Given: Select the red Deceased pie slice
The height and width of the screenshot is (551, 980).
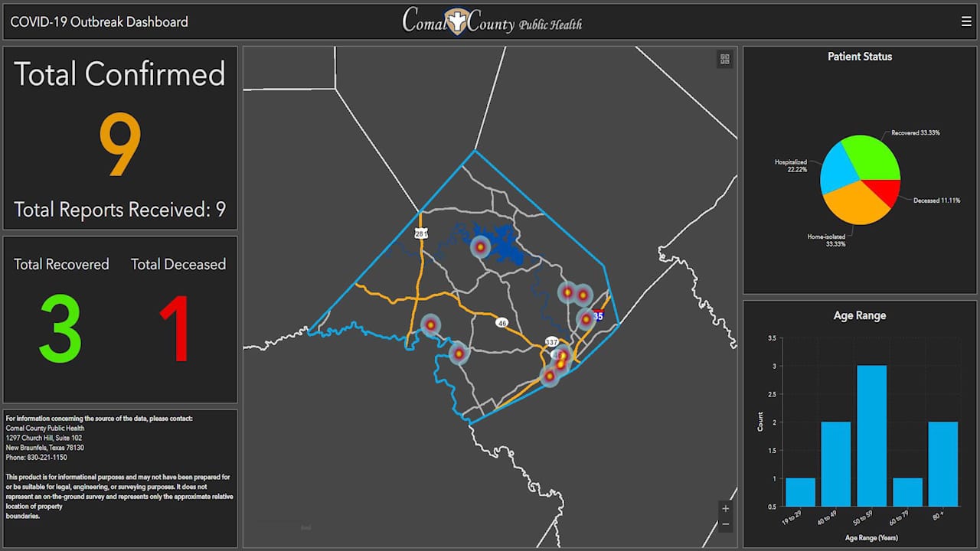Looking at the screenshot, I should click(x=885, y=192).
